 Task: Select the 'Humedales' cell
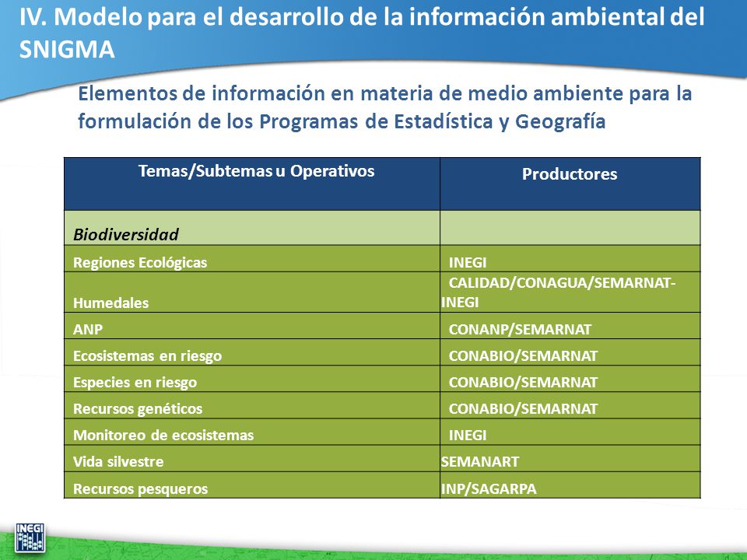(252, 292)
